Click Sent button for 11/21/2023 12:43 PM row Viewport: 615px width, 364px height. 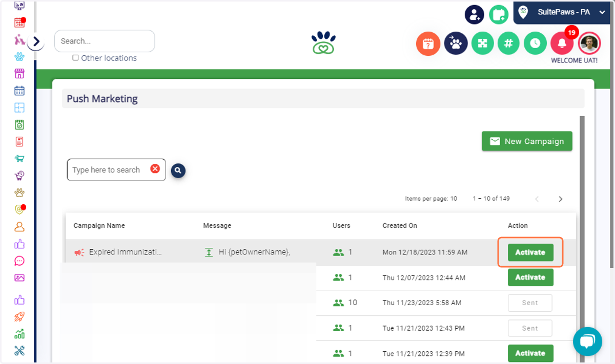tap(530, 328)
